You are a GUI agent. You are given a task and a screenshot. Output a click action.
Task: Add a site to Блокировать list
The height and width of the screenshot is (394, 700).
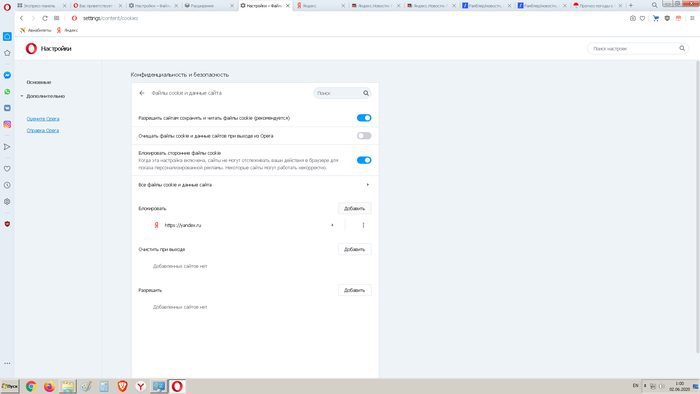tap(354, 208)
